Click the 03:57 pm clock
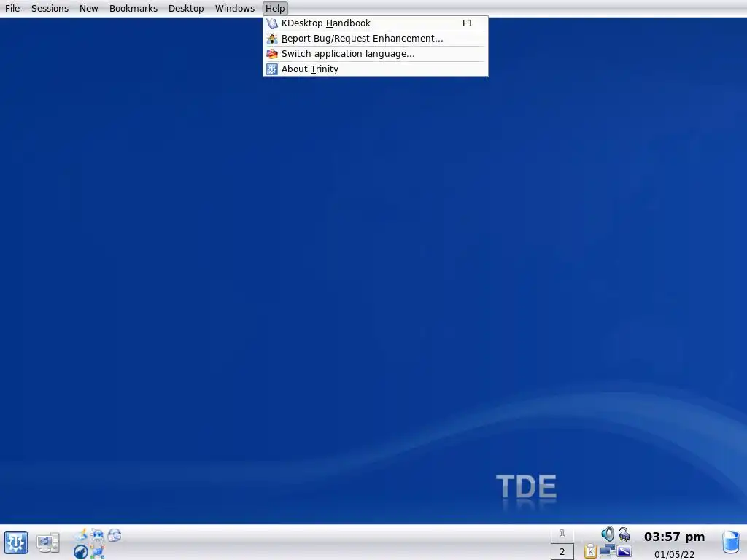This screenshot has height=560, width=747. tap(674, 537)
